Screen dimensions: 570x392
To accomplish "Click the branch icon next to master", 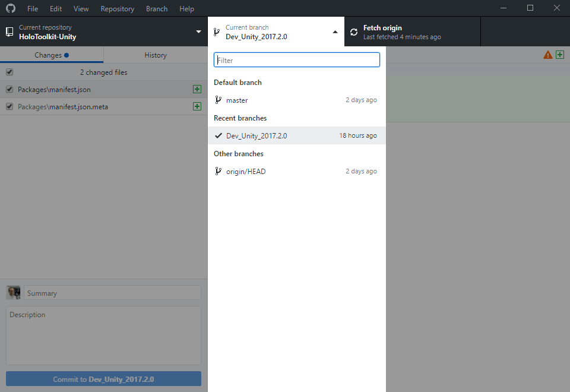I will coord(218,100).
